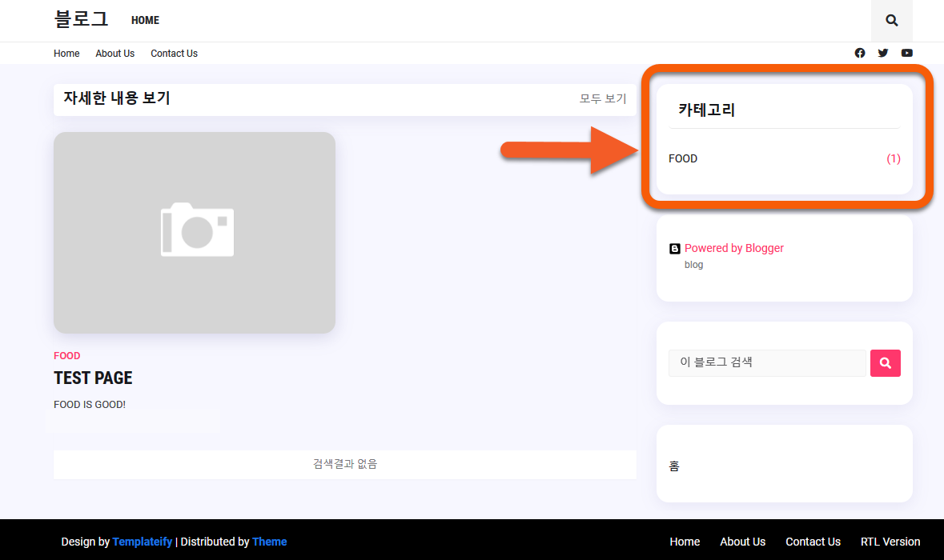The height and width of the screenshot is (560, 944).
Task: Click the FOOD IS GOOD! post excerpt
Action: pos(90,404)
